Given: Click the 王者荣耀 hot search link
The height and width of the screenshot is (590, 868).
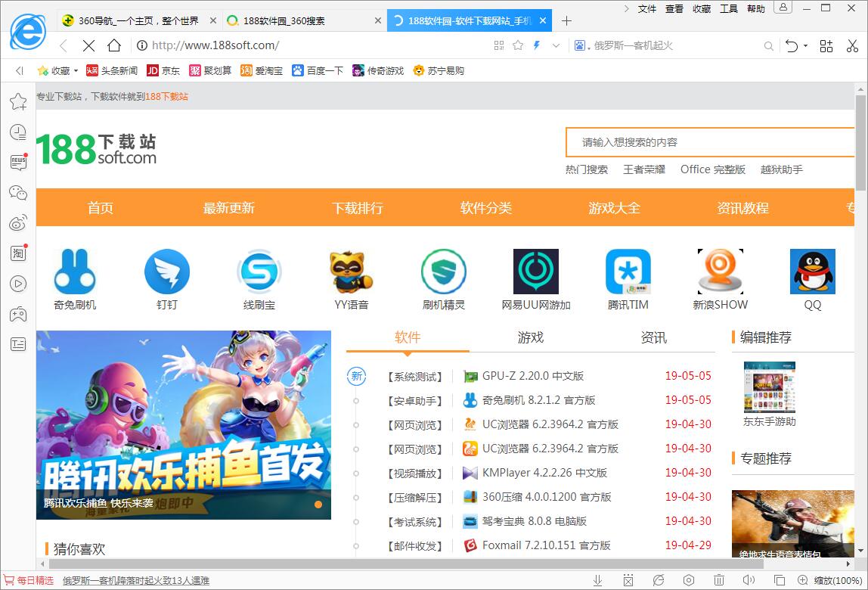Looking at the screenshot, I should pyautogui.click(x=643, y=169).
